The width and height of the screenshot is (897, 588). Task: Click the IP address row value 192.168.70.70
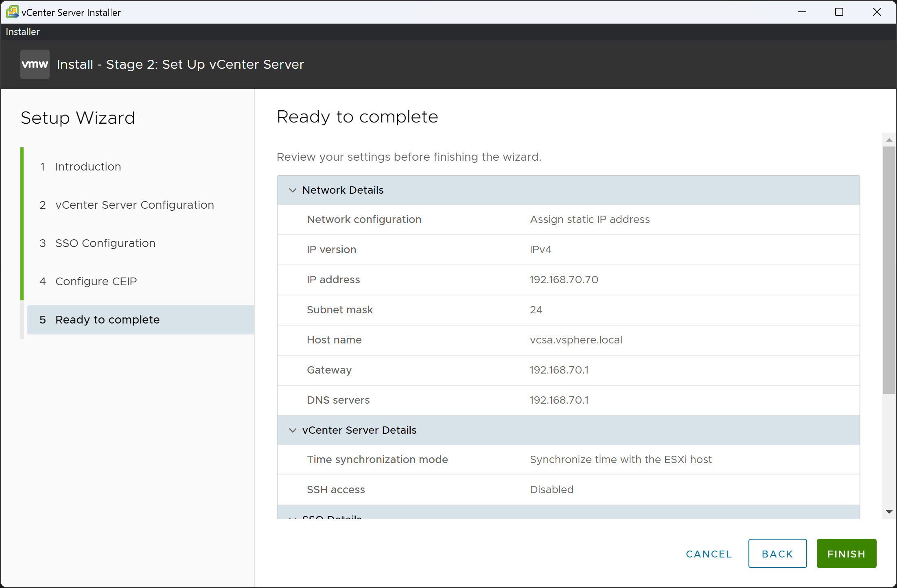click(564, 280)
